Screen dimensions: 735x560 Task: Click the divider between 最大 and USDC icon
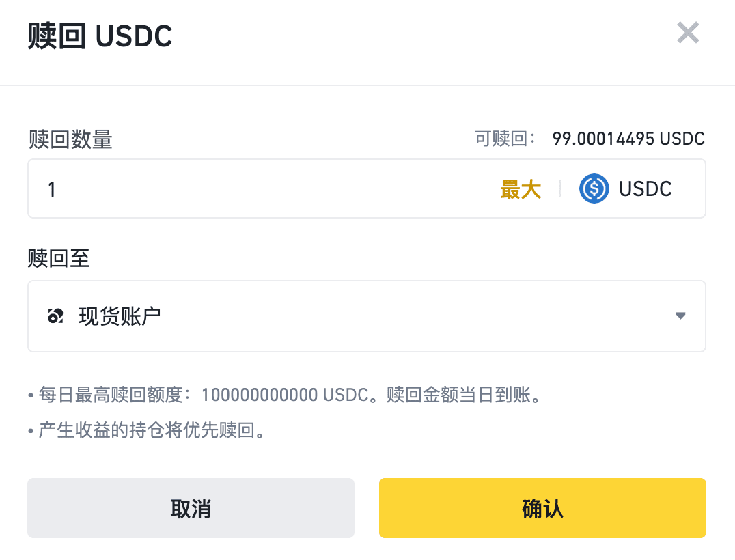(560, 189)
